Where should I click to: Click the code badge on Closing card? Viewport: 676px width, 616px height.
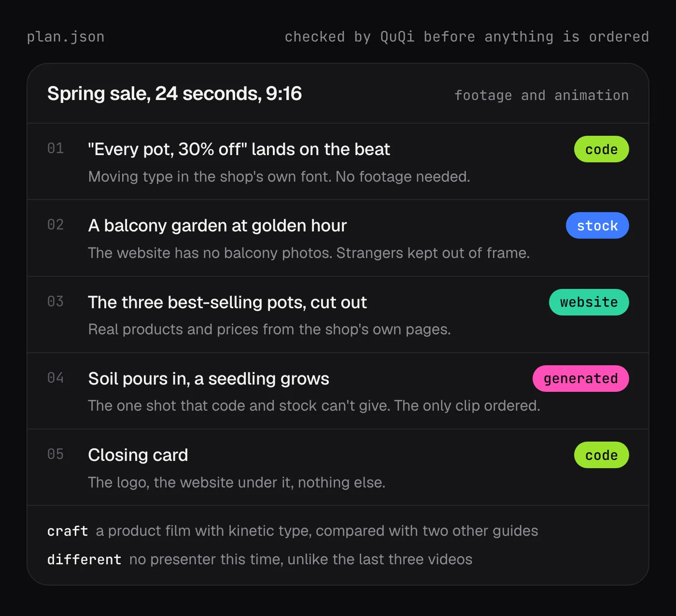pos(601,455)
